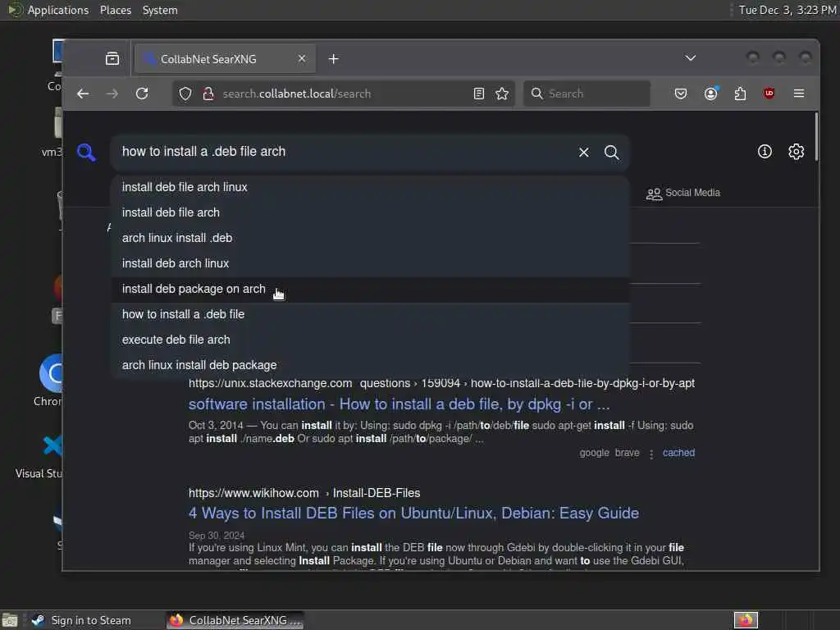The height and width of the screenshot is (630, 840).
Task: Choose suggestion 'install deb arch linux'
Action: pos(370,263)
